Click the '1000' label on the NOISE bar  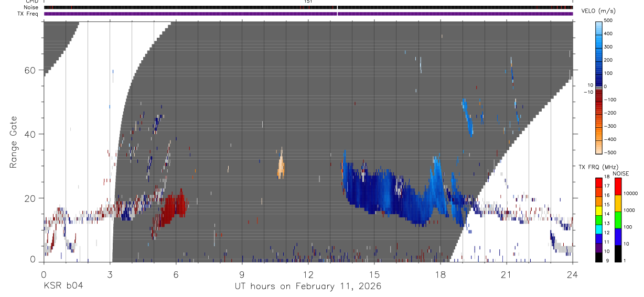629,210
